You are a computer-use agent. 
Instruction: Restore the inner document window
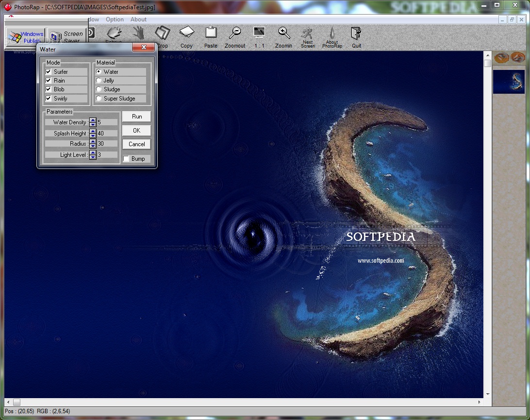[512, 19]
